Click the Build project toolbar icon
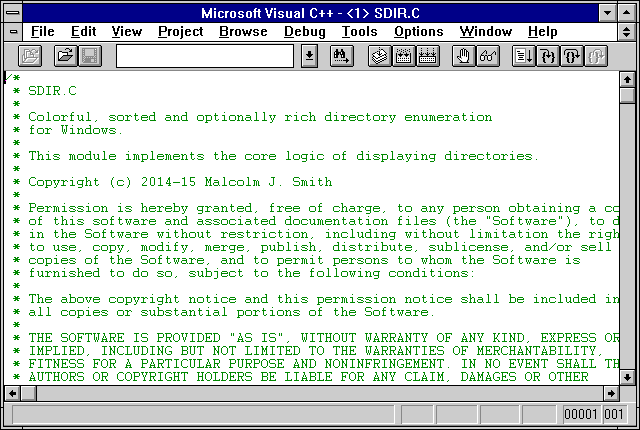 pos(404,56)
